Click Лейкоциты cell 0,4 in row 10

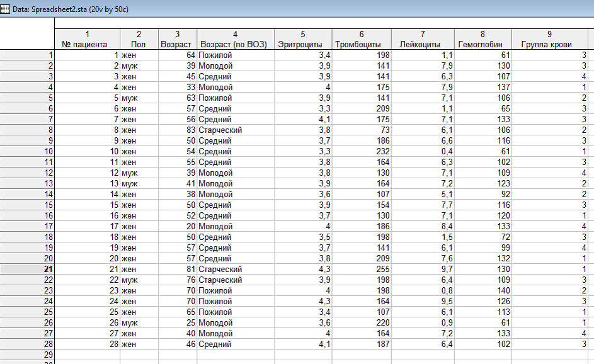click(423, 151)
